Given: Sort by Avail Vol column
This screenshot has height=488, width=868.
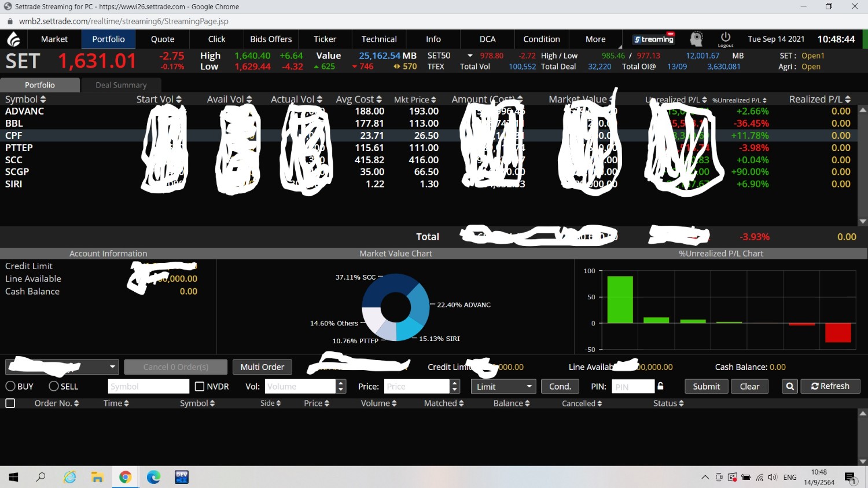Looking at the screenshot, I should pyautogui.click(x=230, y=100).
